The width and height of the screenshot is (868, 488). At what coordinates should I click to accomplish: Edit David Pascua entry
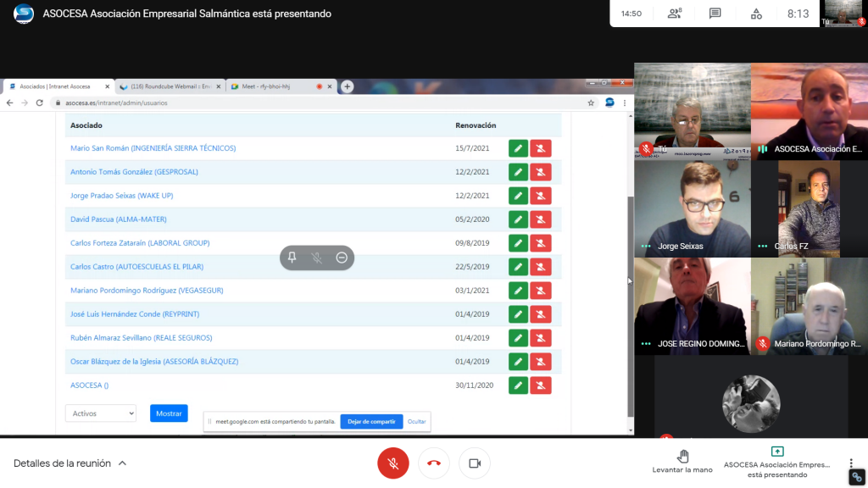[x=518, y=219]
